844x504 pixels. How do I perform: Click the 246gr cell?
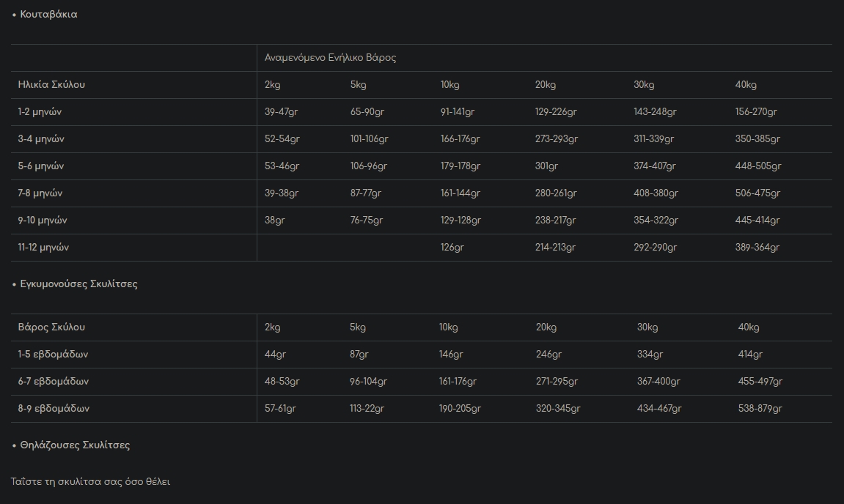click(x=548, y=355)
